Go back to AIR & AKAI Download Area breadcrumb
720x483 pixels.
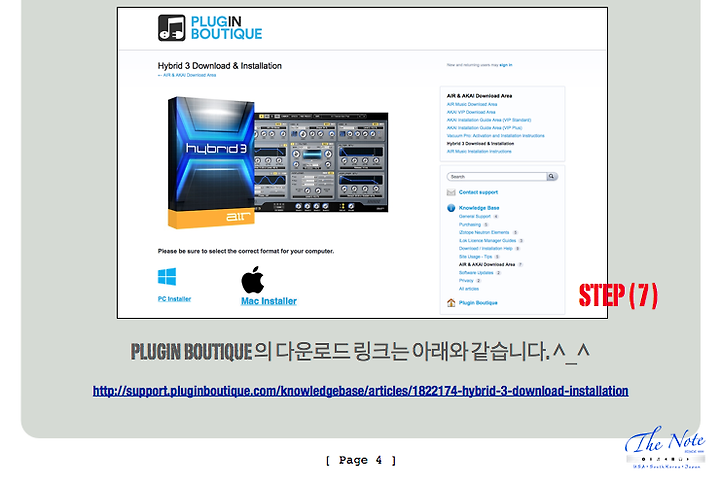[x=187, y=75]
